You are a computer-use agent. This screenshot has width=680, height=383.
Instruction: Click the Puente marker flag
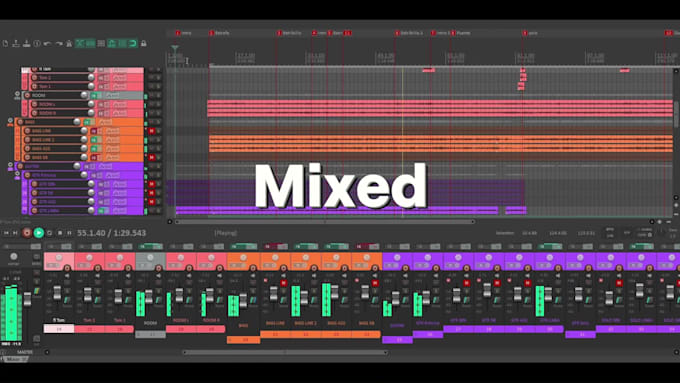coord(453,33)
